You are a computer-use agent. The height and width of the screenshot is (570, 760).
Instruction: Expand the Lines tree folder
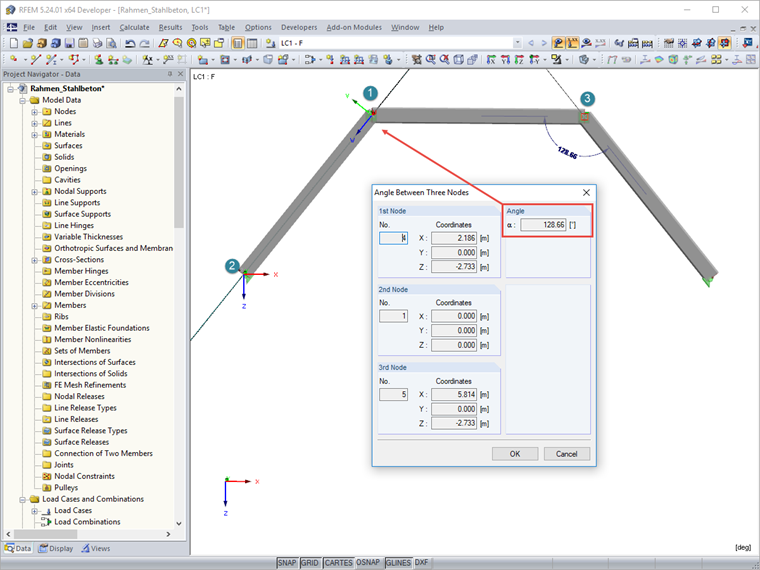pos(34,124)
